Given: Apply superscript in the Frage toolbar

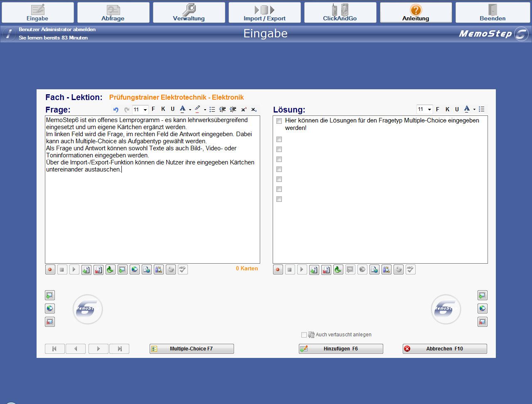Looking at the screenshot, I should [x=244, y=110].
